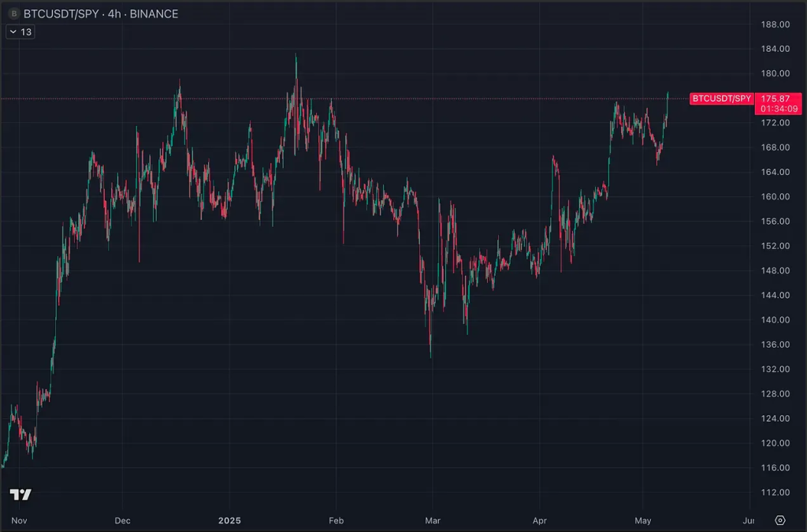Click the 160.00 price axis label

pyautogui.click(x=775, y=196)
